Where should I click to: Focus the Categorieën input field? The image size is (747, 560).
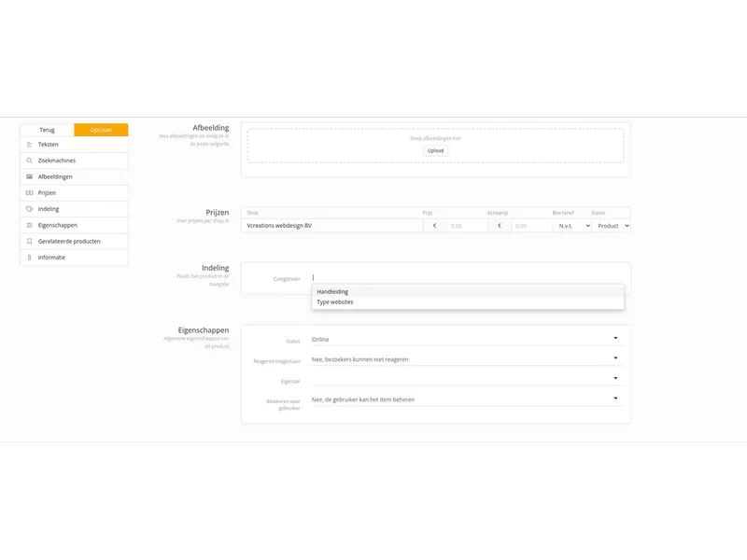click(468, 277)
